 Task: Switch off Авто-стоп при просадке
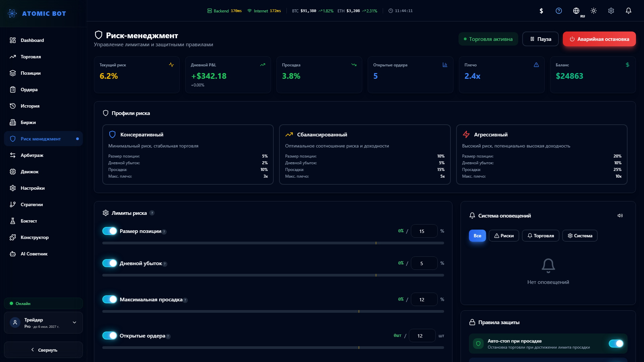pyautogui.click(x=616, y=344)
